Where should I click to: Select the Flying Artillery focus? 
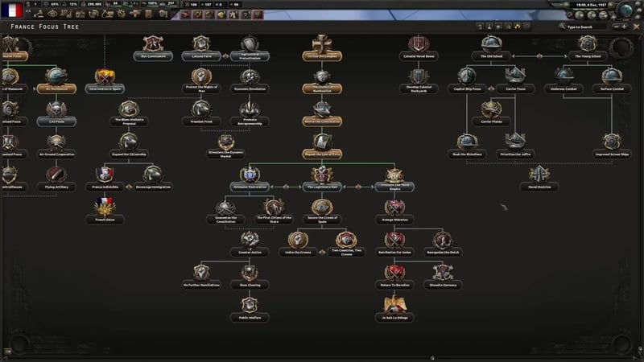tap(56, 179)
